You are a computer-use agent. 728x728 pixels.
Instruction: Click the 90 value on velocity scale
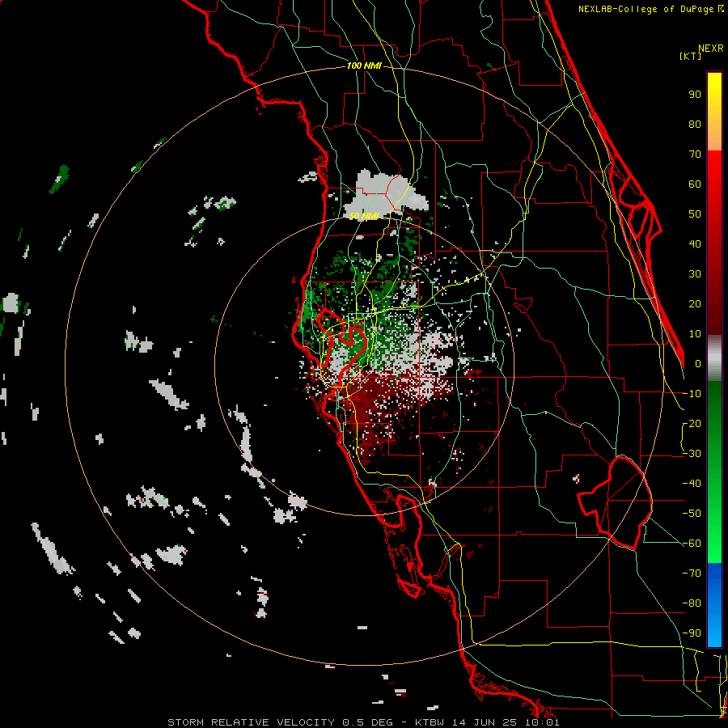click(695, 95)
